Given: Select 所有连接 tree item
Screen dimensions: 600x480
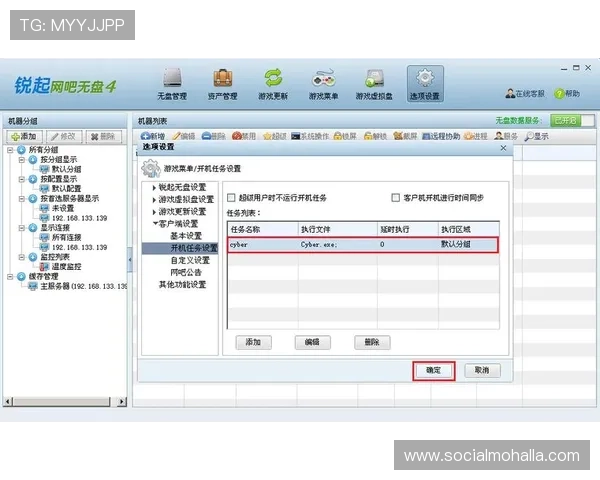Looking at the screenshot, I should point(66,237).
